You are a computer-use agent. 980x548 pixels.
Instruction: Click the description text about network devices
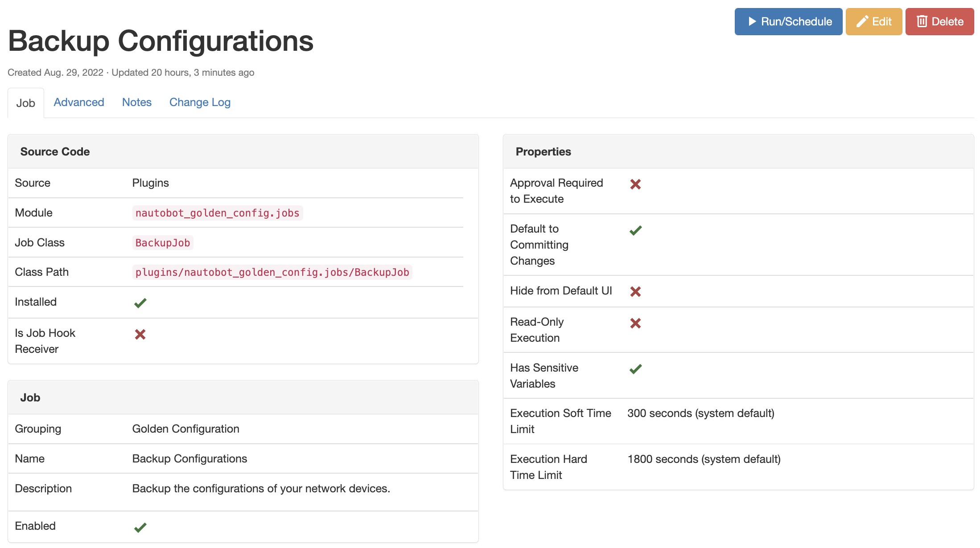(x=261, y=489)
